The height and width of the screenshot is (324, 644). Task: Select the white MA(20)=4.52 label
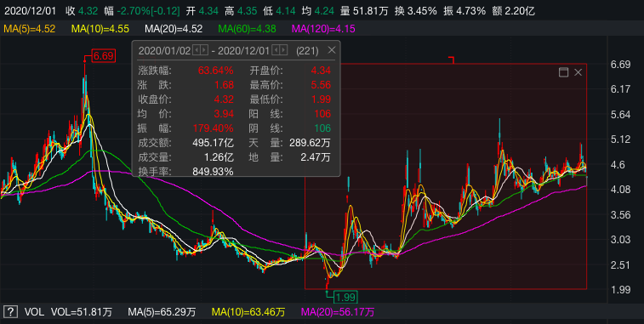coord(174,29)
